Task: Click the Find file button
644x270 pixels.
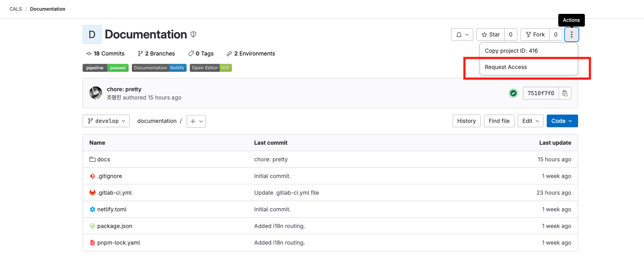Action: [499, 121]
